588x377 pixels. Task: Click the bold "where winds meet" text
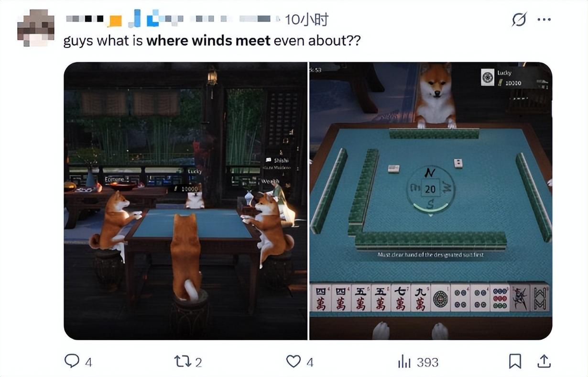(x=208, y=41)
